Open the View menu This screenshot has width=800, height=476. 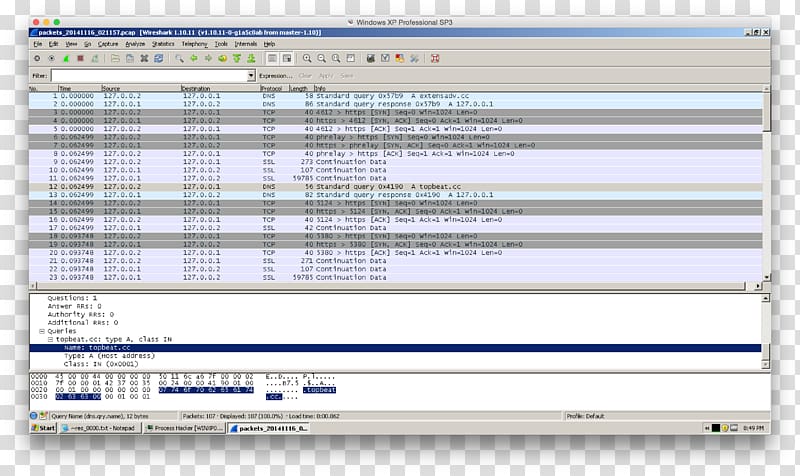[71, 44]
